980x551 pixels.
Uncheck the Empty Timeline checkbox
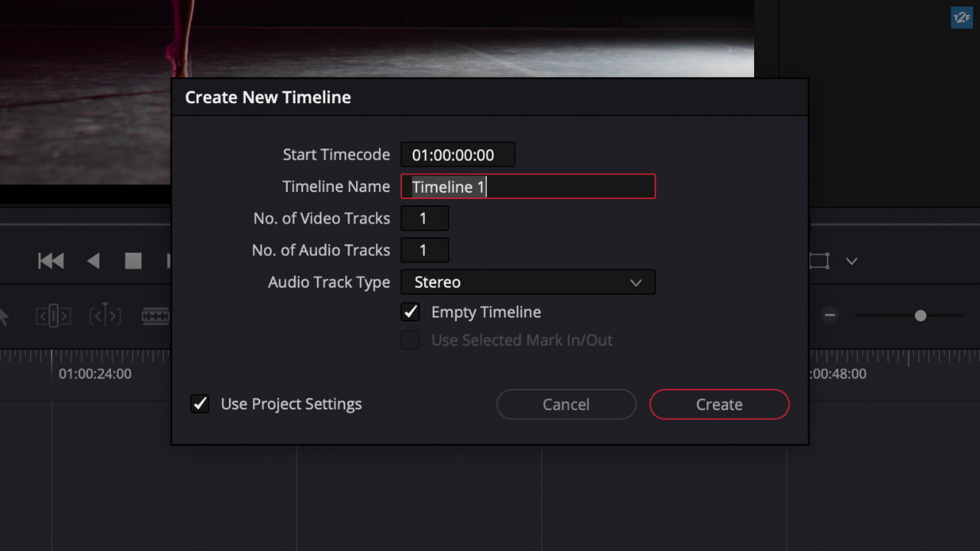pos(410,312)
